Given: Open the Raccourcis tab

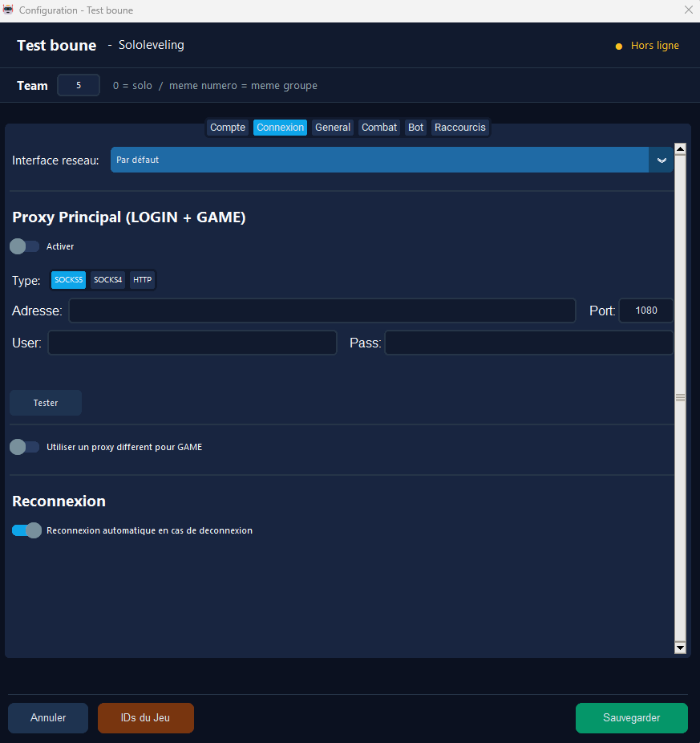Looking at the screenshot, I should click(459, 128).
